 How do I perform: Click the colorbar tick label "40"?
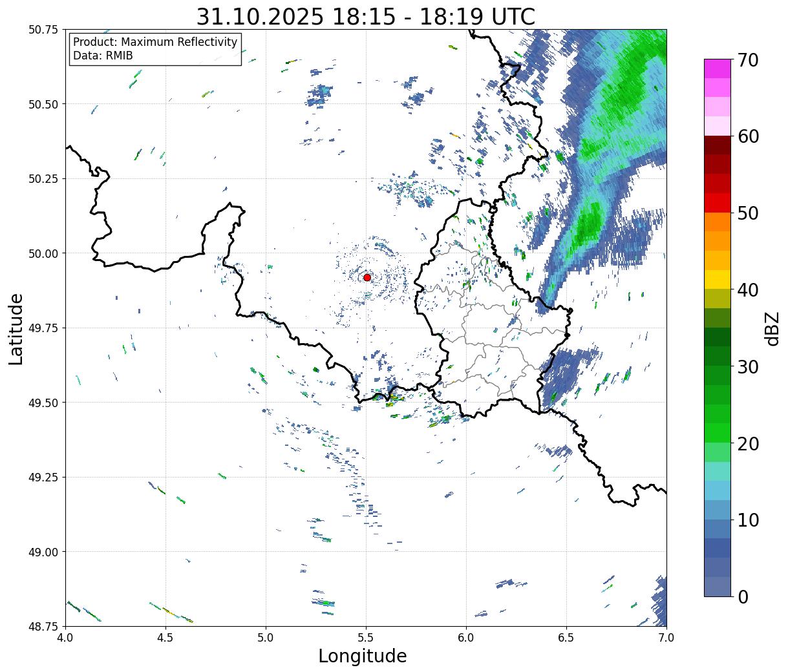point(747,289)
